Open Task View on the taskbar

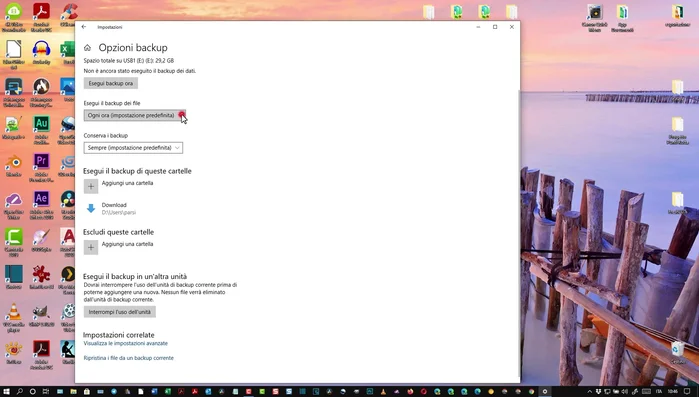pyautogui.click(x=45, y=392)
